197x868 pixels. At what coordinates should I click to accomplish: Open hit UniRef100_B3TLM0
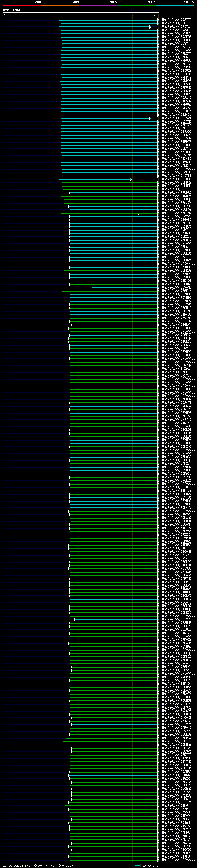click(177, 74)
